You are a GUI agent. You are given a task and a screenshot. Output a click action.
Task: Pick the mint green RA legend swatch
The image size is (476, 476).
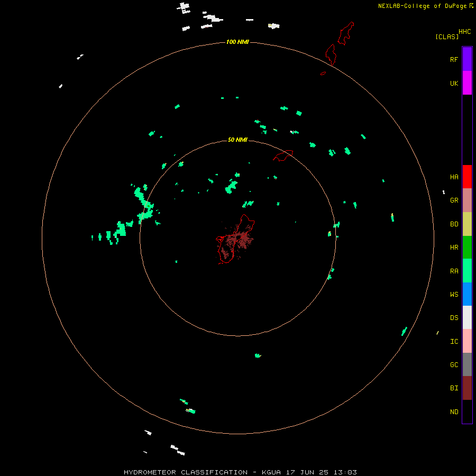(467, 271)
